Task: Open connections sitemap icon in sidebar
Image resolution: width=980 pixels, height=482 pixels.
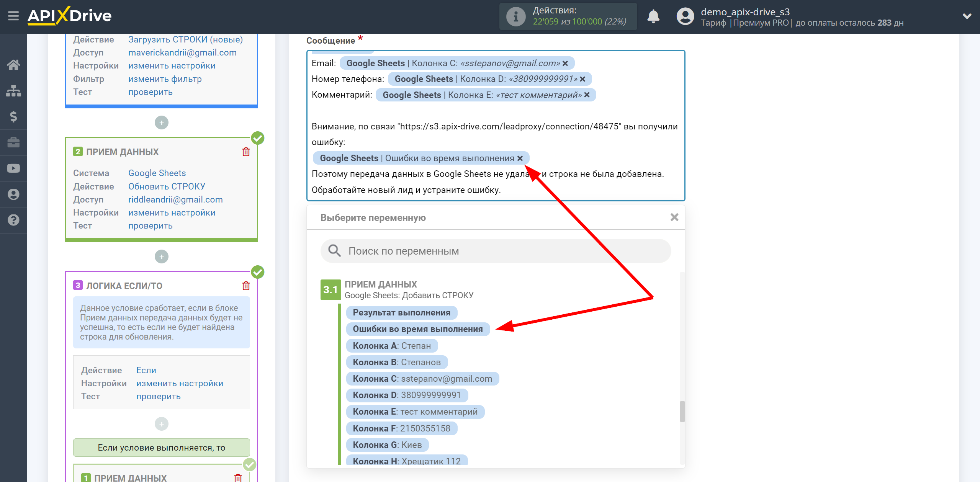Action: click(13, 91)
